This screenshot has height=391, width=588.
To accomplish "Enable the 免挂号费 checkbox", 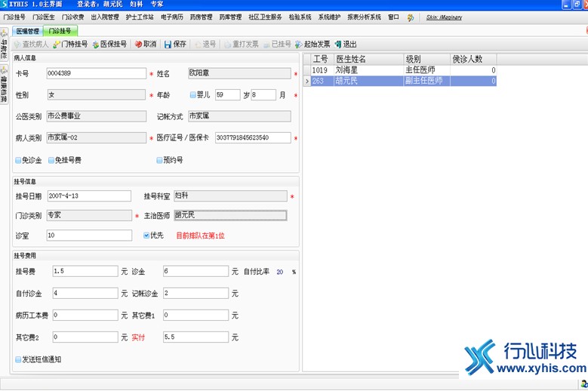I will pos(51,161).
